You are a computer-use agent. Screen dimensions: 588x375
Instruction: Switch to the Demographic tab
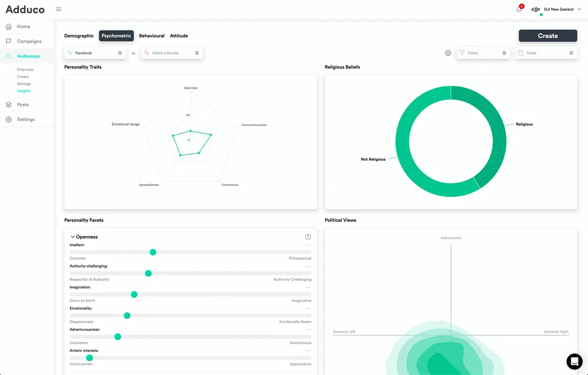tap(79, 36)
